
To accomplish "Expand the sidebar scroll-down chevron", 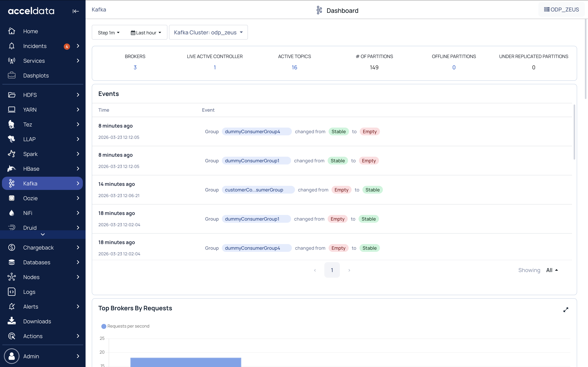I will (43, 235).
